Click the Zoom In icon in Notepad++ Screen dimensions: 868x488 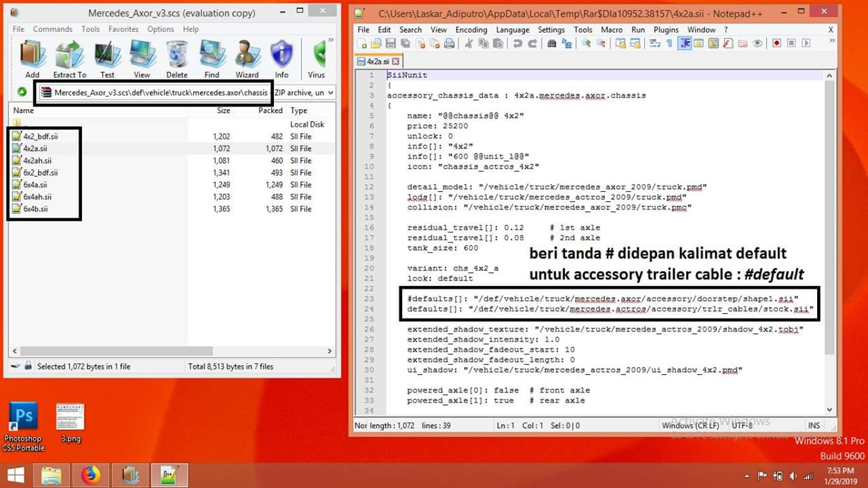(586, 43)
